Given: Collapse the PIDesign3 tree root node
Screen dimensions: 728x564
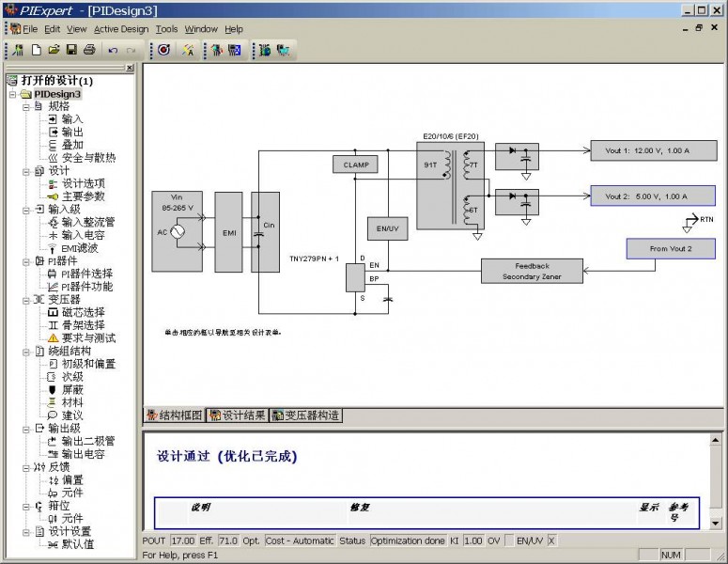Looking at the screenshot, I should pyautogui.click(x=13, y=94).
